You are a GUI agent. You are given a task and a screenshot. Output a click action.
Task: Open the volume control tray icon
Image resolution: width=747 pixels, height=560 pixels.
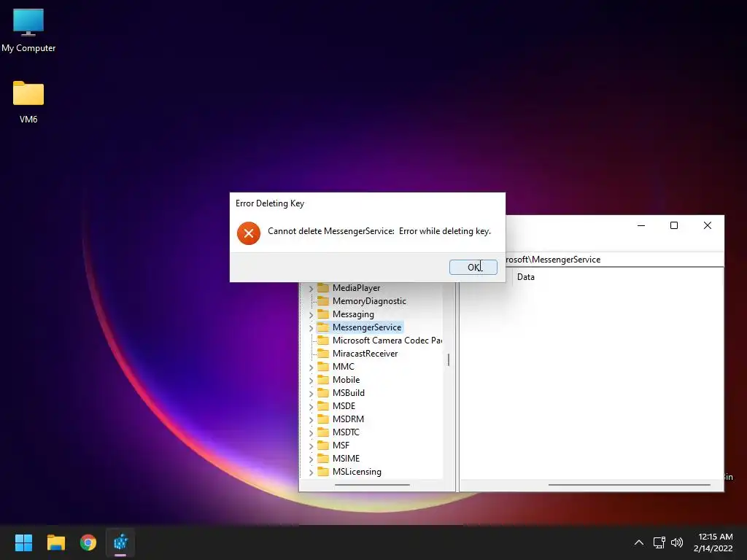click(x=676, y=542)
